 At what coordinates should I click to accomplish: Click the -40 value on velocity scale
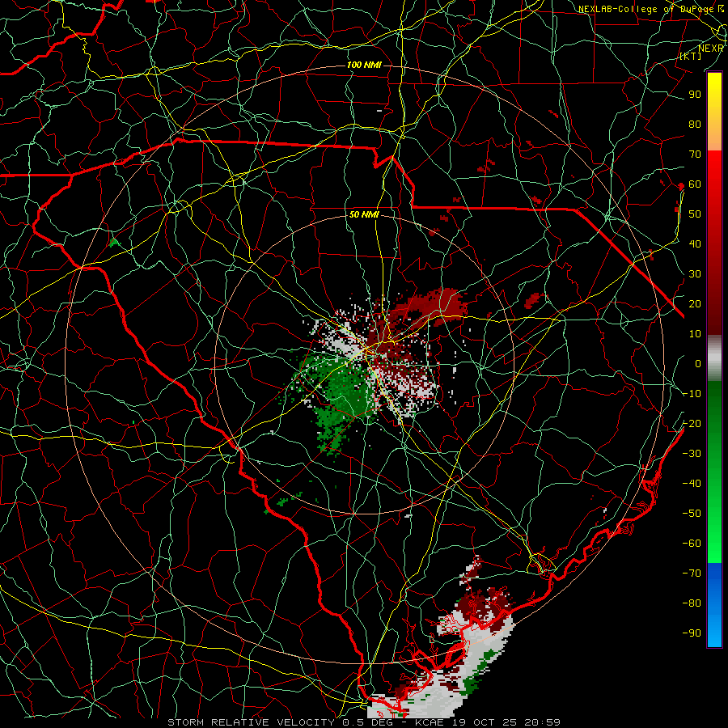(692, 484)
